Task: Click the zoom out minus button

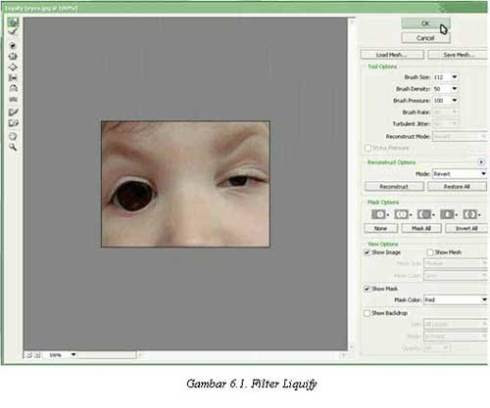Action: (29, 355)
